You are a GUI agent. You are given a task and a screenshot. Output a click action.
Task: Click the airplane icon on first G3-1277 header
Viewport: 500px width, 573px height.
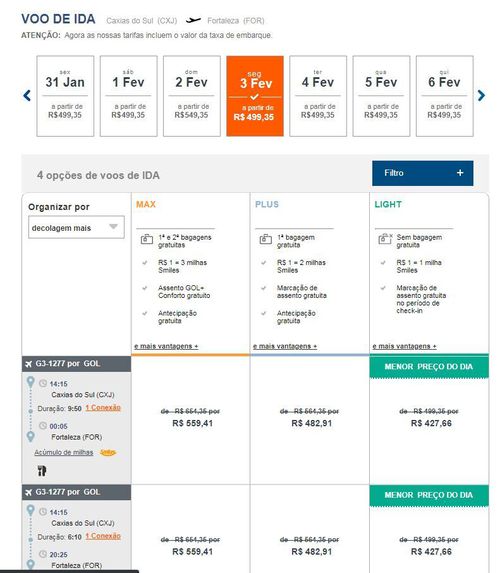coord(29,364)
